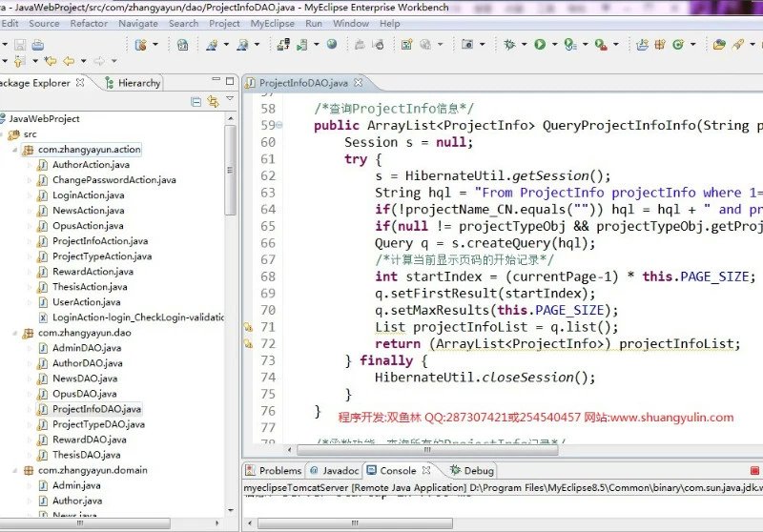Image resolution: width=763 pixels, height=532 pixels.
Task: Open Package Explorer view menu triangle
Action: (230, 99)
